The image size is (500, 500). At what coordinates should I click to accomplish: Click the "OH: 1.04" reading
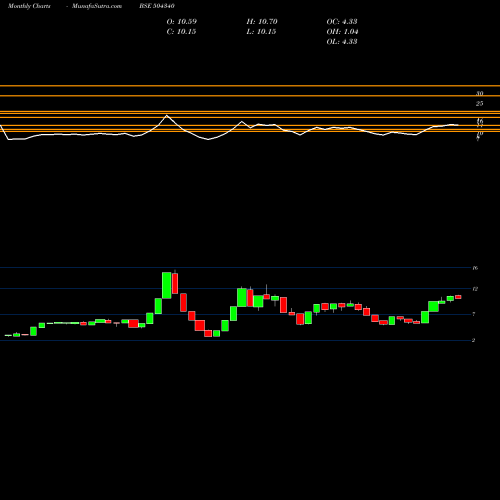342,32
